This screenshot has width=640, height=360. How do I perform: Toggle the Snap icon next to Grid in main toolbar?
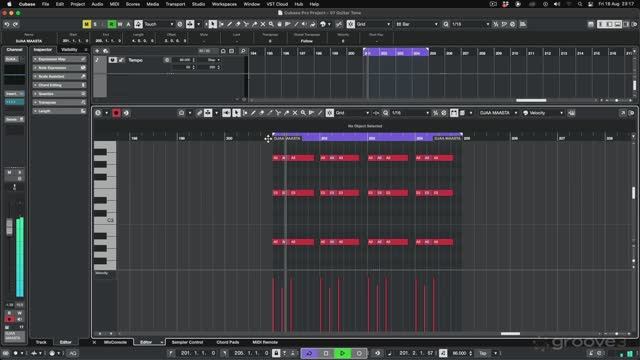[x=351, y=24]
